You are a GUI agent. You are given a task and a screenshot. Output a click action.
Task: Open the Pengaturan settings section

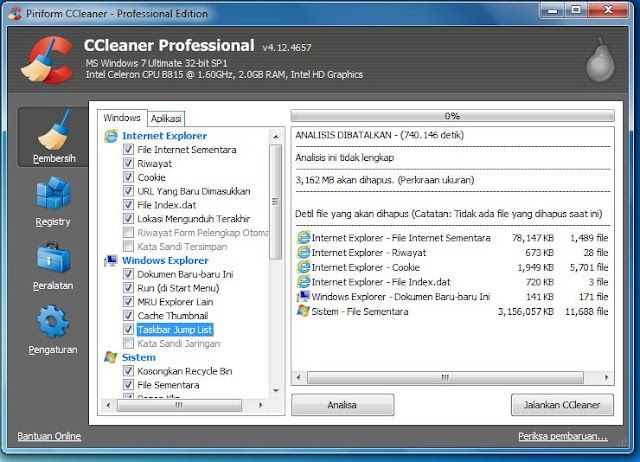(x=53, y=330)
